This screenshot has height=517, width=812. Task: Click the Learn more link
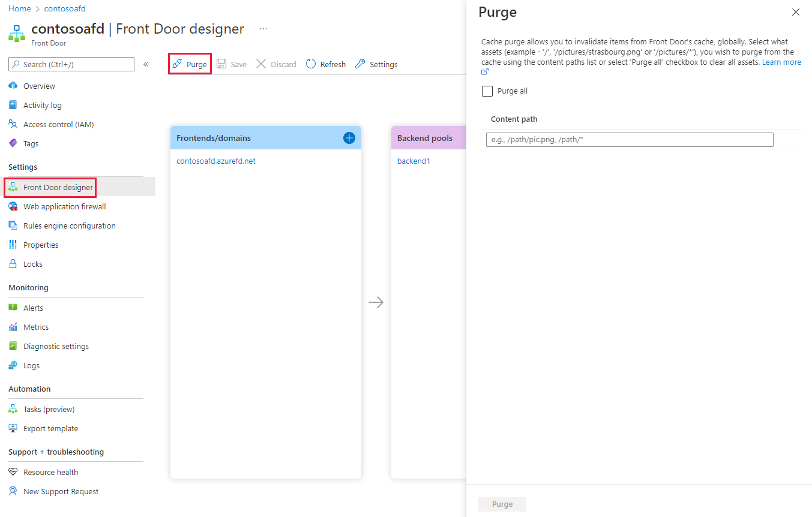(781, 62)
